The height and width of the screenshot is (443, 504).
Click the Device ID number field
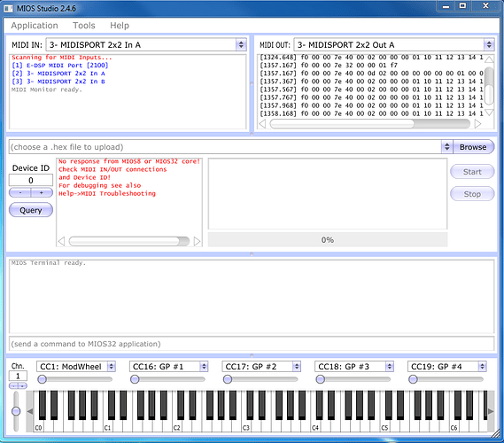click(31, 180)
